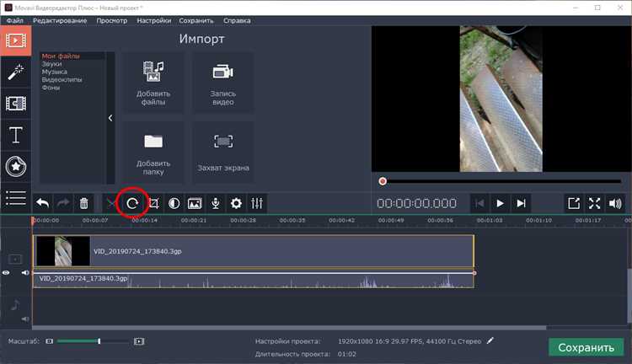Screen dimensions: 632x364
Task: Click the microphone Record audio icon
Action: (216, 203)
